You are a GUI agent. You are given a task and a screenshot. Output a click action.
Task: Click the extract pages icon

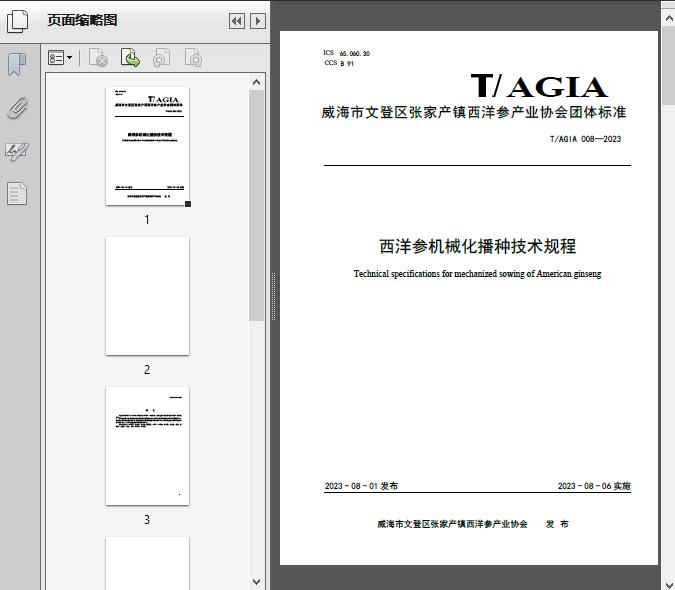pos(130,59)
